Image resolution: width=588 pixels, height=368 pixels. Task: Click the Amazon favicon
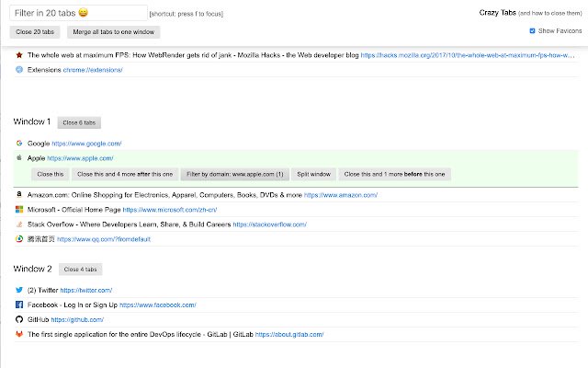(19, 194)
